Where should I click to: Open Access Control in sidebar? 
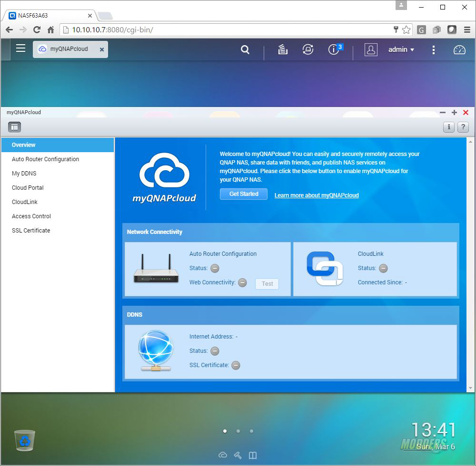pyautogui.click(x=58, y=216)
